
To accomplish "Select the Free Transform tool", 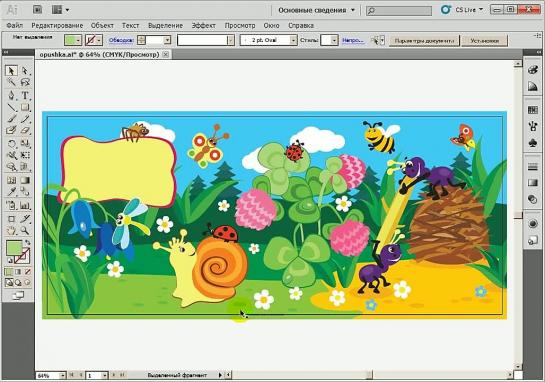I will (x=25, y=155).
